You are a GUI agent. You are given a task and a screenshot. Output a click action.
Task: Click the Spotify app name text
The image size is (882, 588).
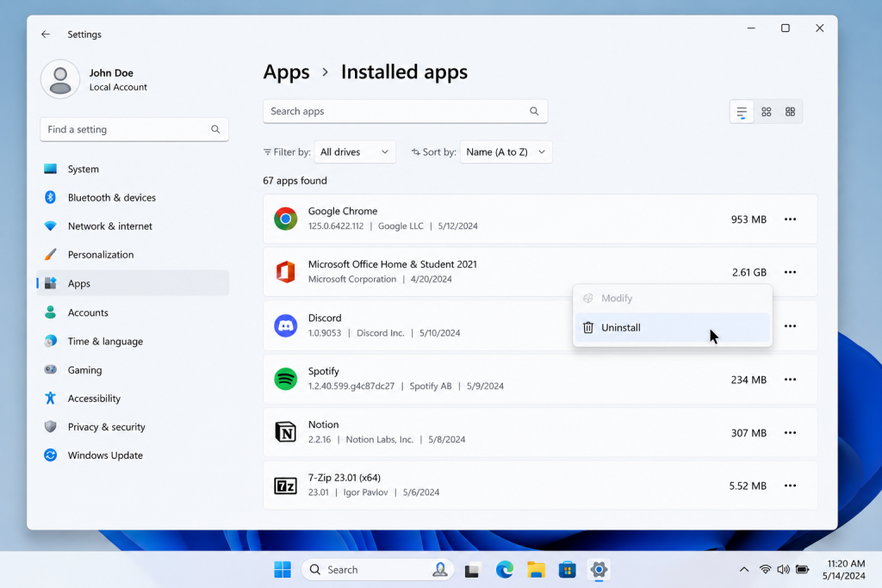[x=324, y=371]
